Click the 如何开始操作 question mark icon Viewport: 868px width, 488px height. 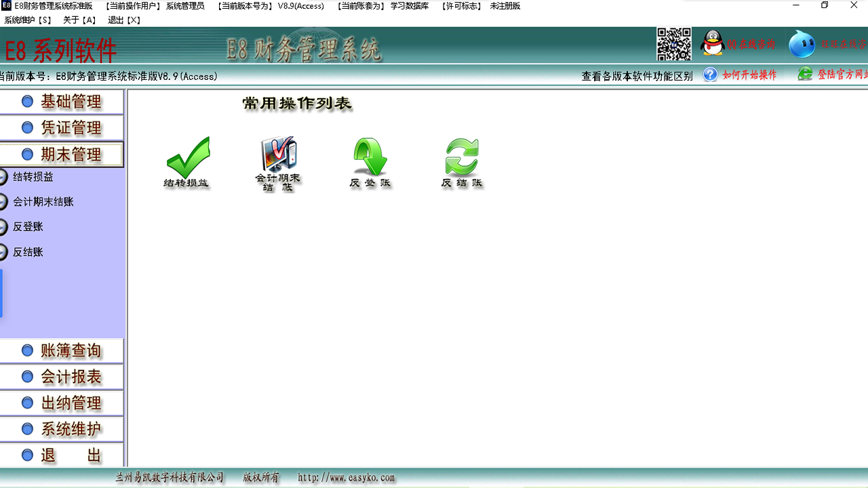click(711, 75)
